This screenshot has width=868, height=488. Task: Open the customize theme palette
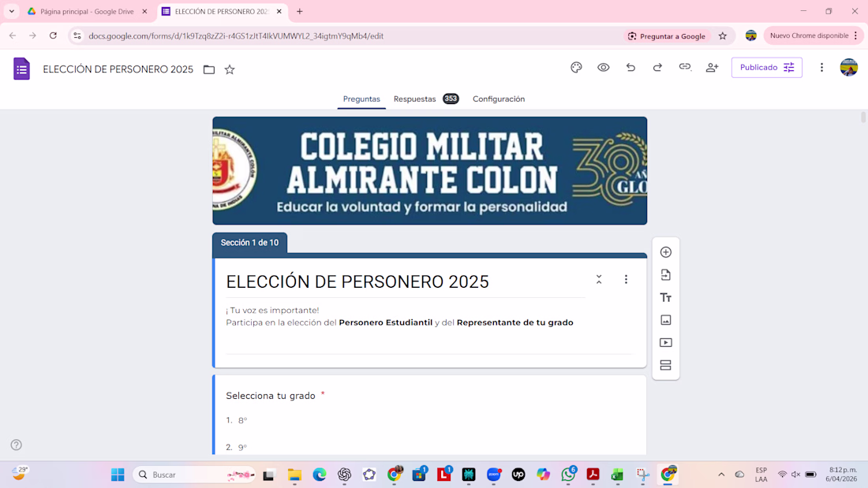[x=576, y=68]
